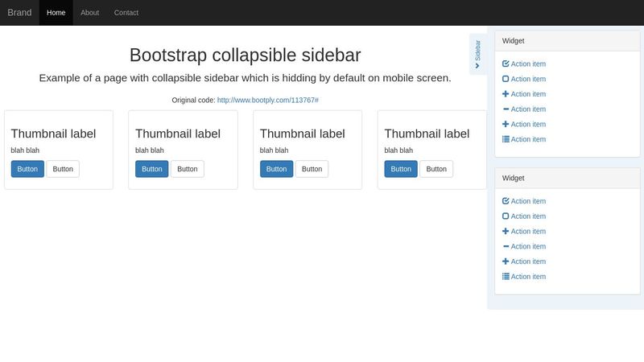Click the list icon in the bottom Widget
Screen dimensions: 644x362
coord(506,277)
